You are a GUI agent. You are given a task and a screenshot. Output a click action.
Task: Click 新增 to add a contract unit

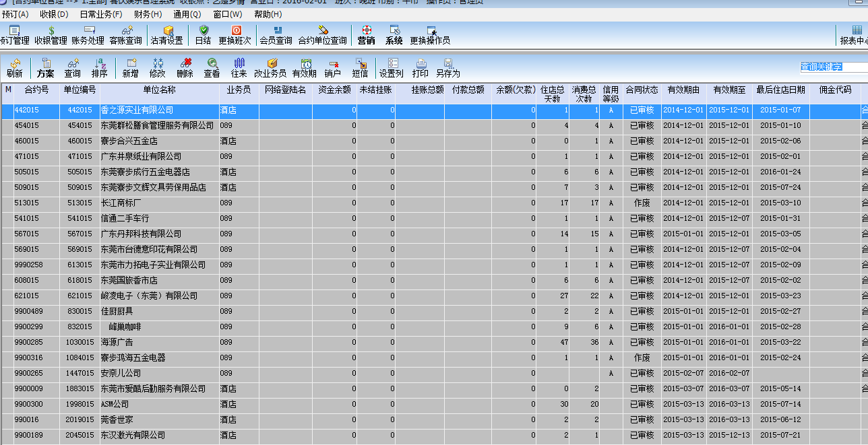click(x=131, y=68)
